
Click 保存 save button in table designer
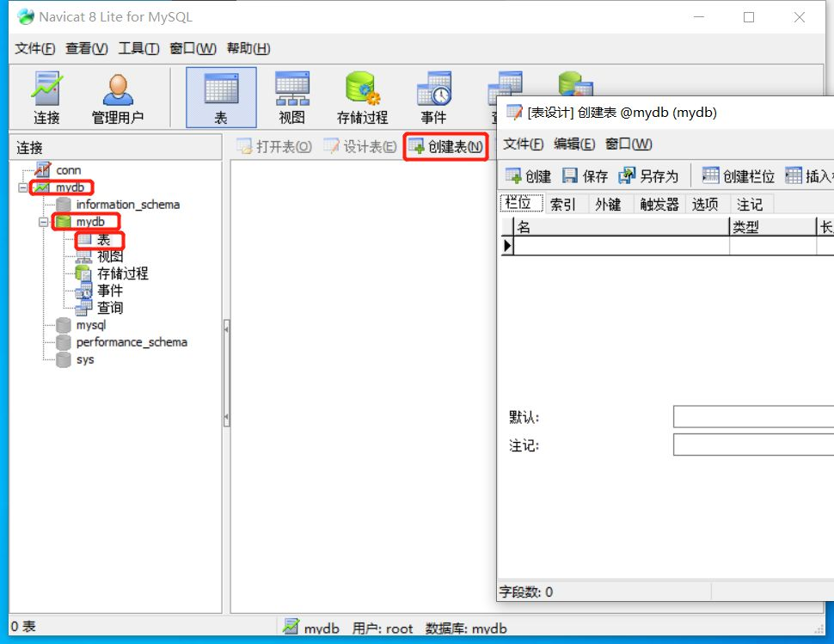585,176
